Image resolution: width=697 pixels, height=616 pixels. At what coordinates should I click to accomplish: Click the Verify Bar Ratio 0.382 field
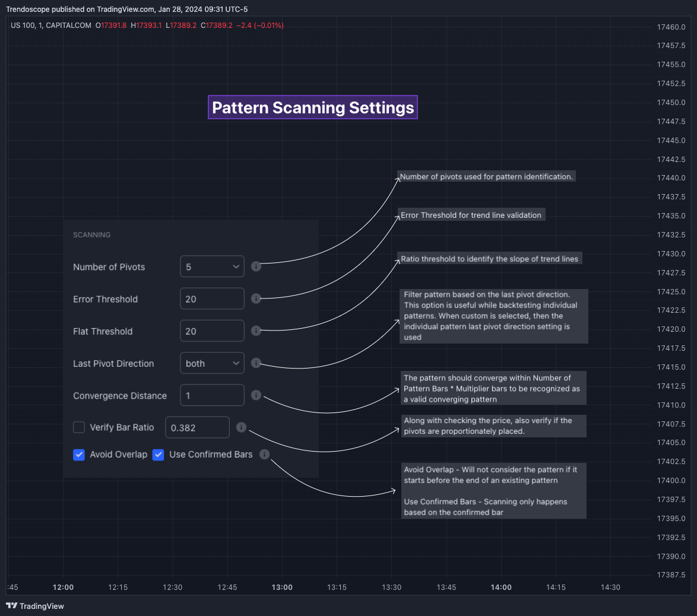pyautogui.click(x=197, y=427)
